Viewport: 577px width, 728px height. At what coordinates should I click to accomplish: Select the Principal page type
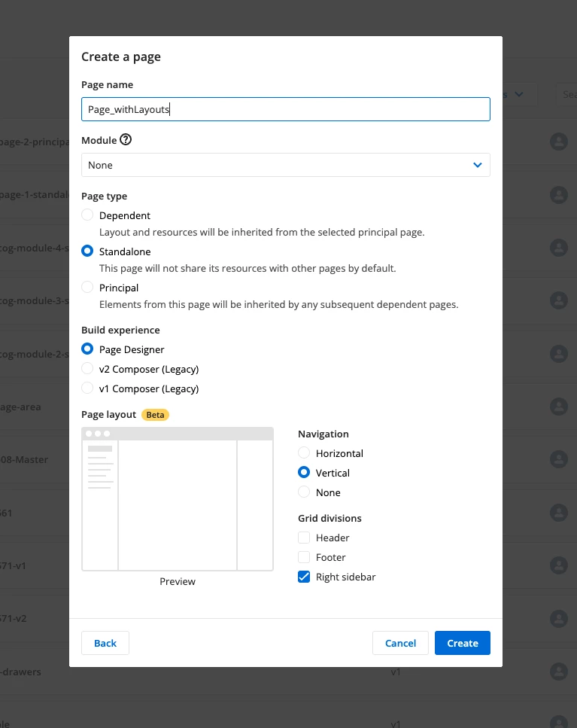tap(87, 288)
